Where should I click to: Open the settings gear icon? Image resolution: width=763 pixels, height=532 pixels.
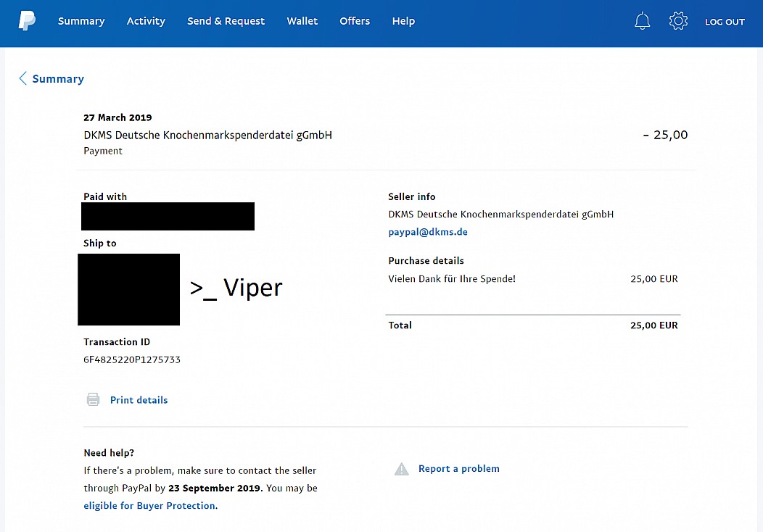678,21
